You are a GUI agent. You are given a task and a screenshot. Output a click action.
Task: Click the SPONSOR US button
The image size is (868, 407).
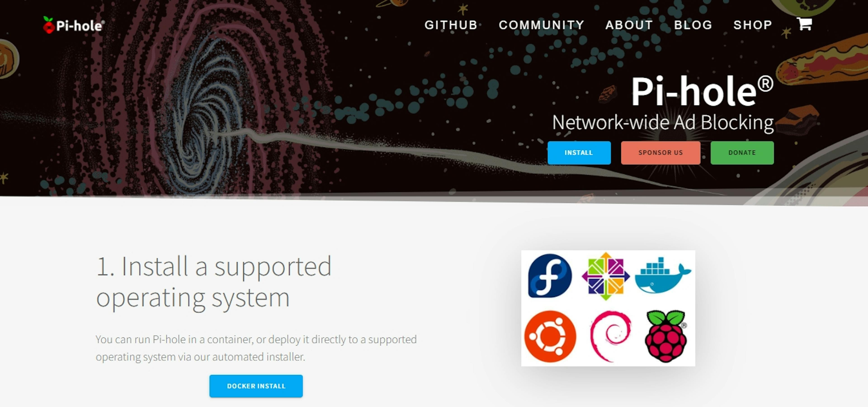click(x=660, y=153)
